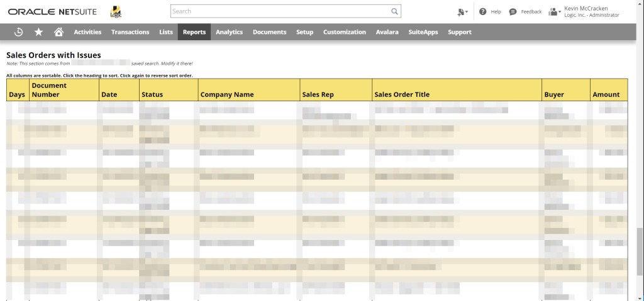Click inside the global Search field
Image resolution: width=644 pixels, height=301 pixels.
[x=280, y=11]
